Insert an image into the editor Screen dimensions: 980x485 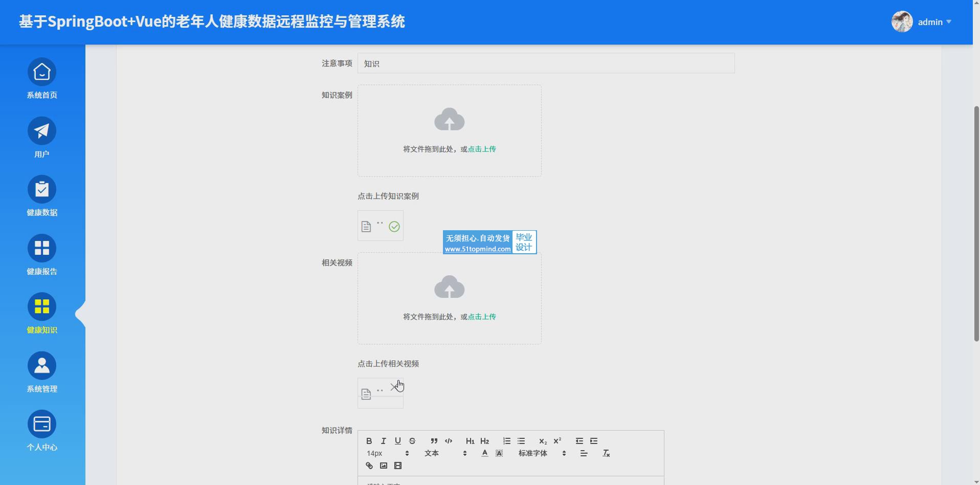coord(384,466)
